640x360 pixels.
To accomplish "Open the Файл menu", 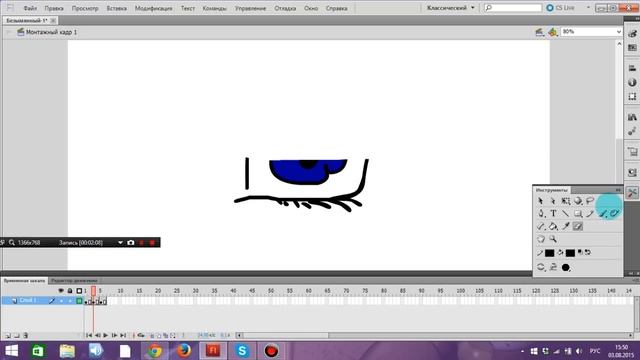I will click(30, 8).
